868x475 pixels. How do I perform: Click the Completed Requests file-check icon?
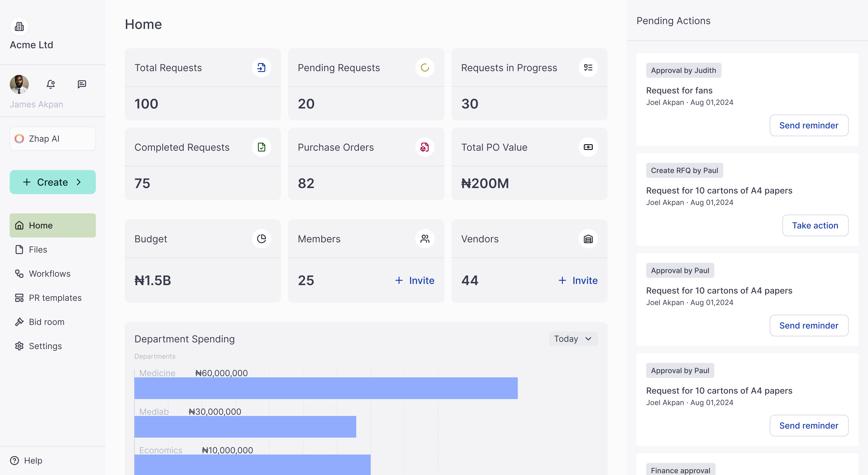261,147
